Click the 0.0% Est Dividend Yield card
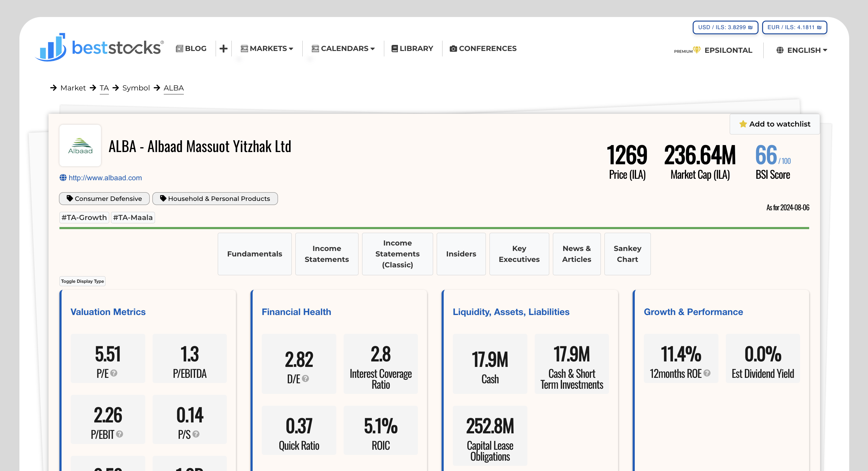This screenshot has width=868, height=471. point(763,358)
